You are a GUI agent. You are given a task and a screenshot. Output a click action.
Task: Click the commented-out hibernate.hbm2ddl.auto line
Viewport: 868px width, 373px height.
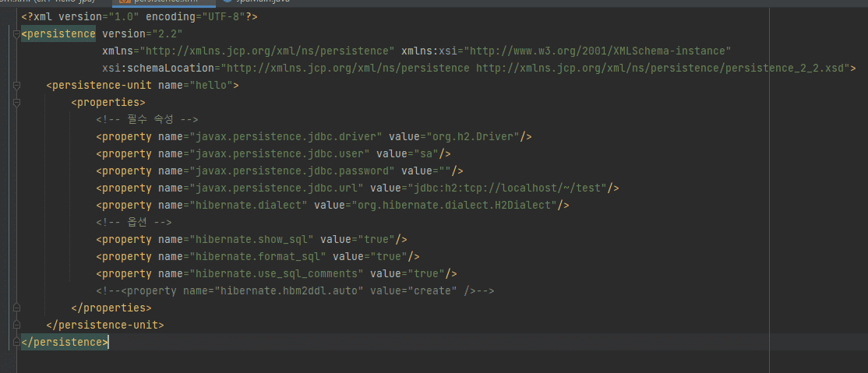click(x=295, y=291)
